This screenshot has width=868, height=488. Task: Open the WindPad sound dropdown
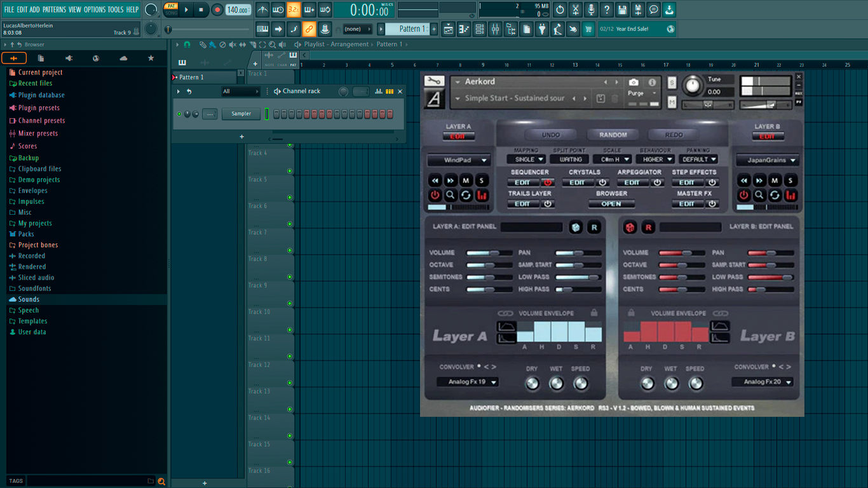click(x=458, y=160)
